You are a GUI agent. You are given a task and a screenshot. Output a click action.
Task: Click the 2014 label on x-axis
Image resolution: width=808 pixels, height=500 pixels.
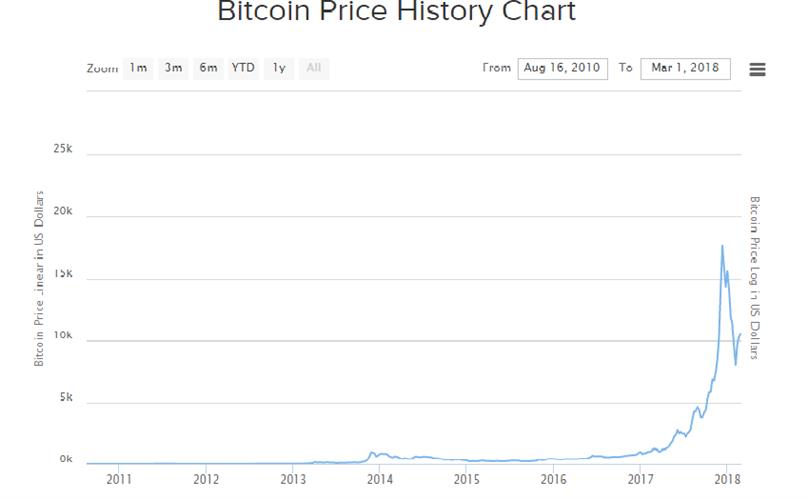379,481
